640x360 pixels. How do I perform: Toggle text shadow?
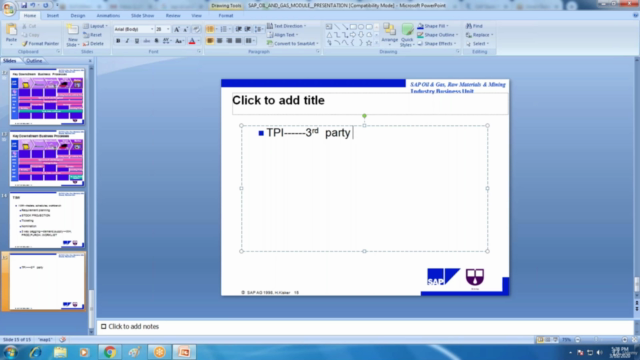156,41
